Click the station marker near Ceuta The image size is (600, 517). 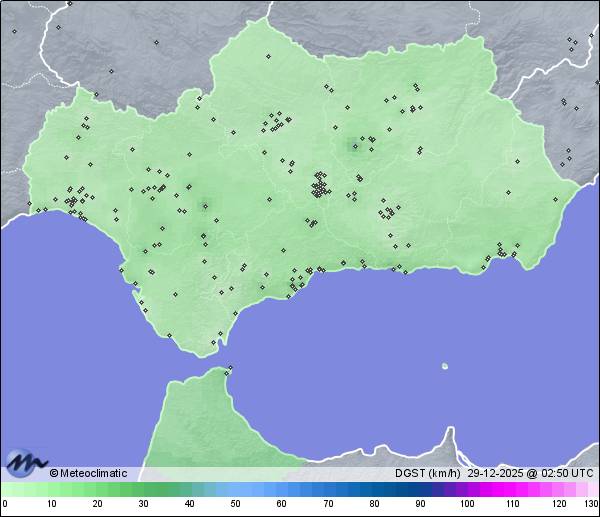click(230, 369)
